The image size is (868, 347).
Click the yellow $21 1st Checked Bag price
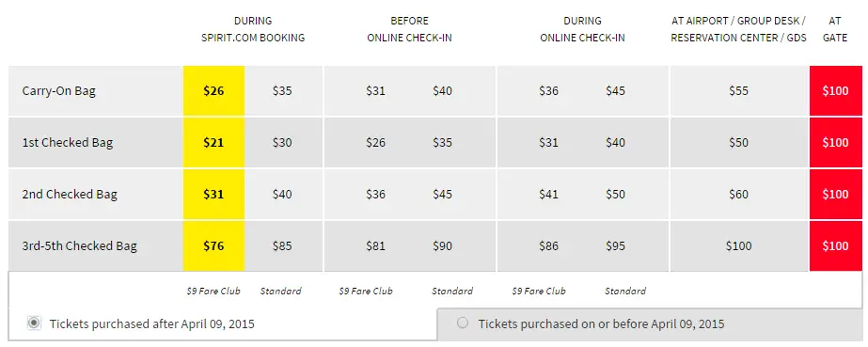pos(213,143)
